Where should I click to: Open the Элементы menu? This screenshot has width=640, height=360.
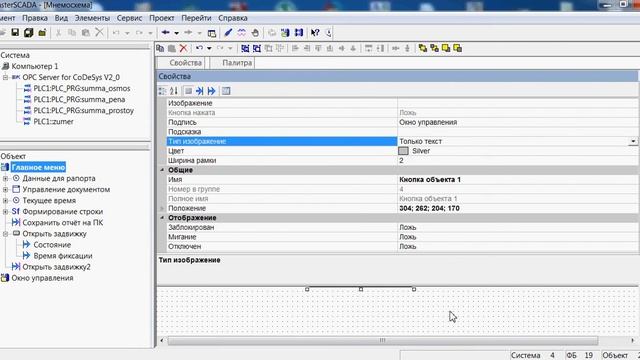[92, 18]
